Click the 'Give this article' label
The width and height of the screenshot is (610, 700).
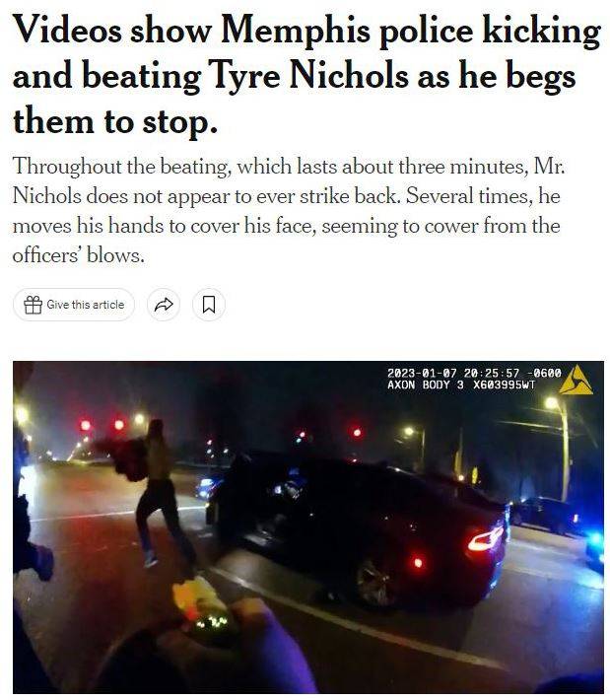coord(85,305)
